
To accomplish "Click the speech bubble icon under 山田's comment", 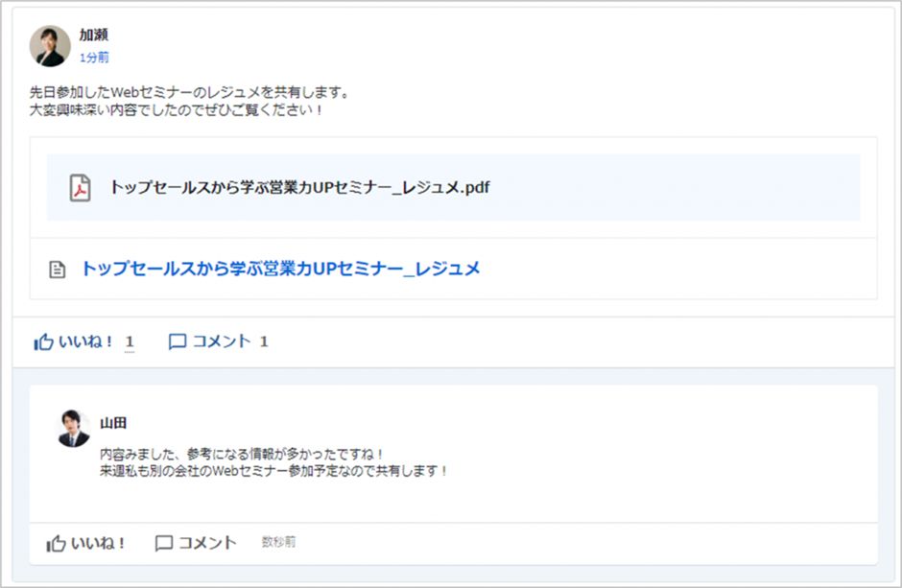I will coord(164,543).
